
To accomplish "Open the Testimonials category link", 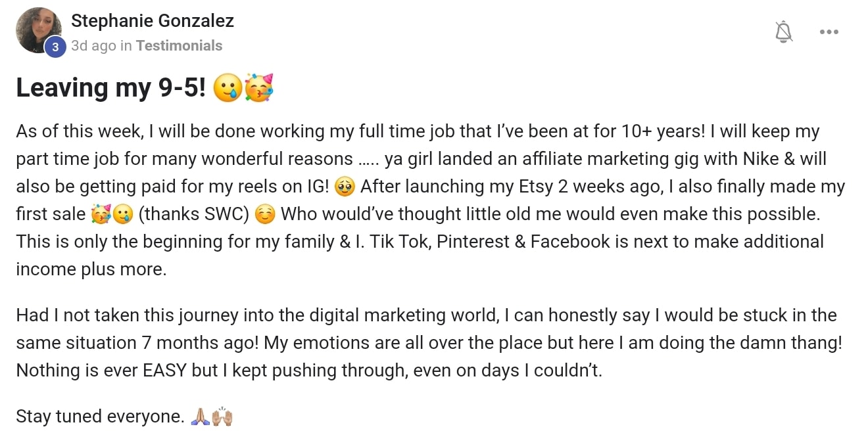I will tap(179, 45).
